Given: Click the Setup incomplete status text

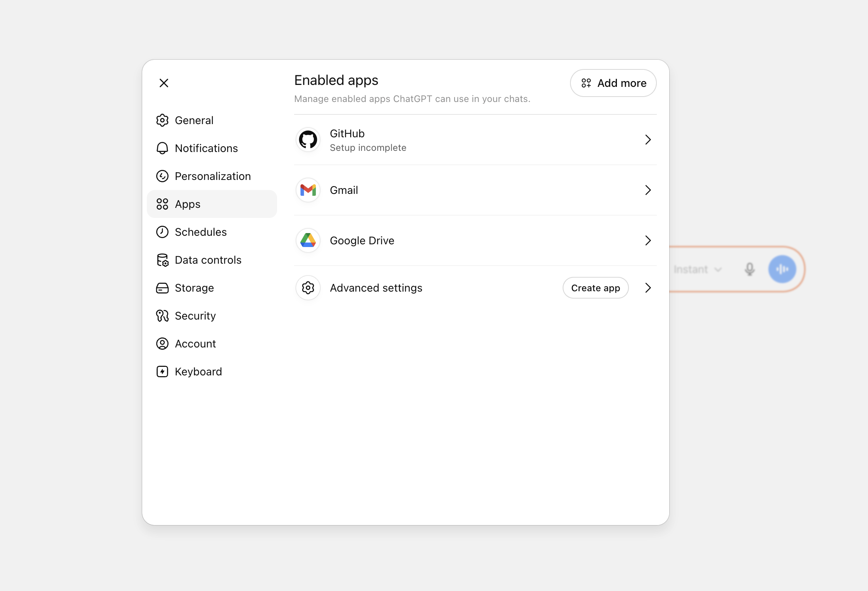Looking at the screenshot, I should click(368, 148).
